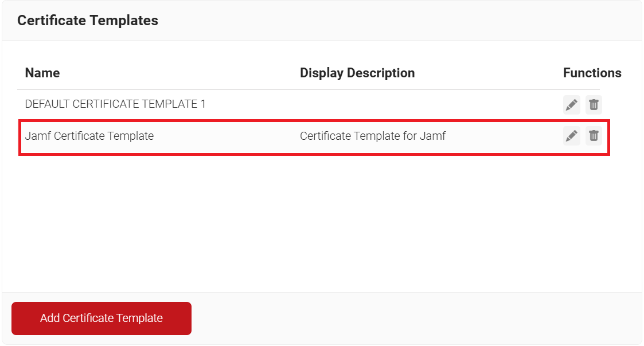Edit the Jamf Certificate Template via pencil icon

pyautogui.click(x=571, y=136)
